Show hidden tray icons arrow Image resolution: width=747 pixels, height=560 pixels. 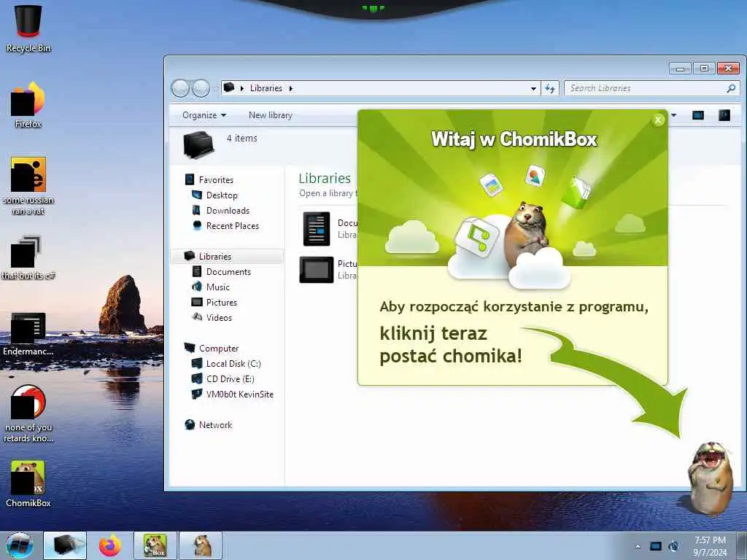click(638, 546)
